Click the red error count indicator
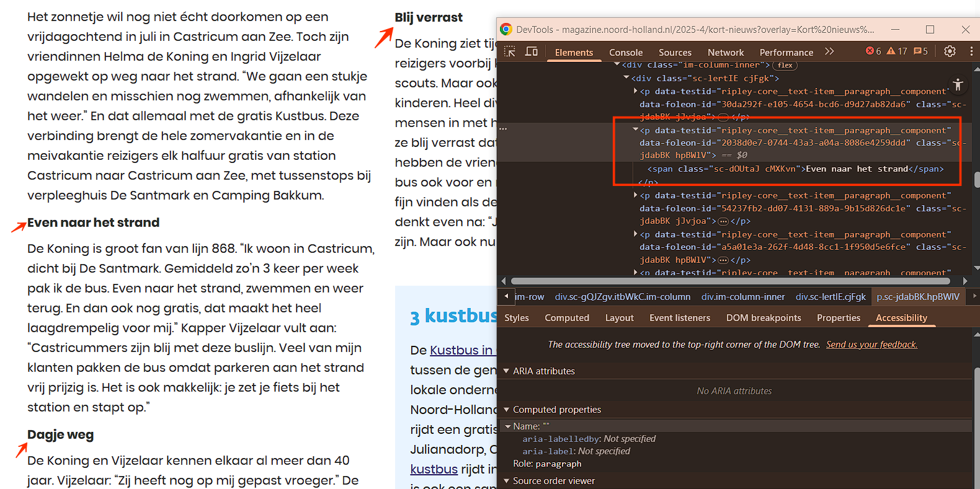 [x=873, y=51]
